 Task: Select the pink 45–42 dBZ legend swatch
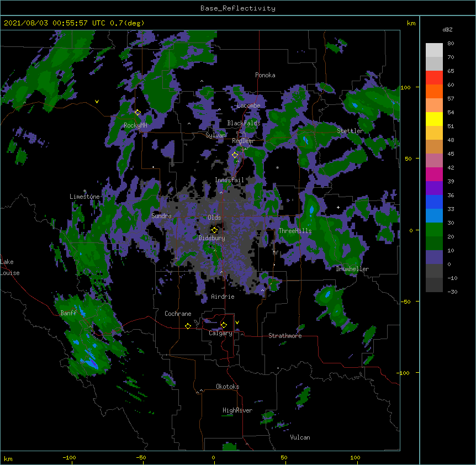pyautogui.click(x=434, y=161)
